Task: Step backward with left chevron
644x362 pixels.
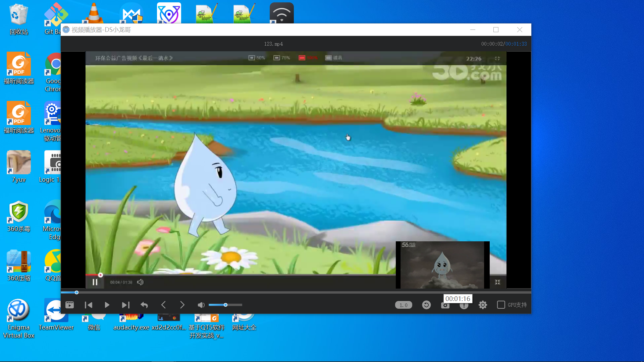Action: pos(163,305)
